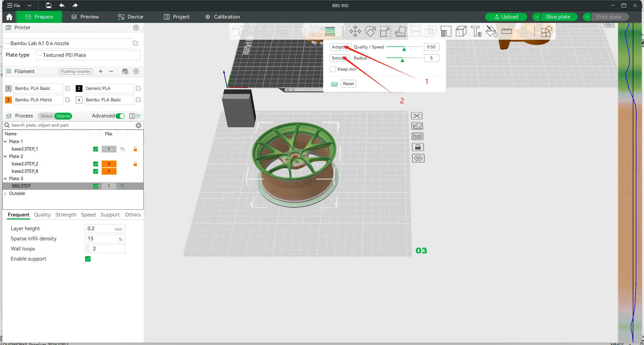Activate the Lay on Face tool

click(401, 32)
